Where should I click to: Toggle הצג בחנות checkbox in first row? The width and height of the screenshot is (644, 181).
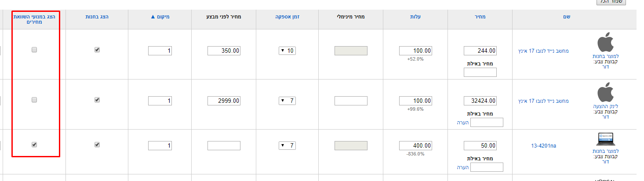pos(97,50)
